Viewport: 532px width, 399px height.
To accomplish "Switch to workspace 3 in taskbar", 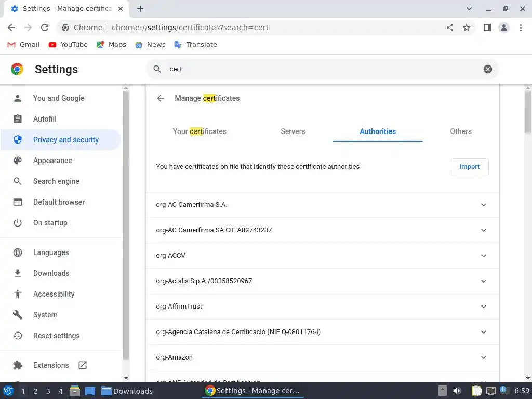I will pyautogui.click(x=48, y=391).
